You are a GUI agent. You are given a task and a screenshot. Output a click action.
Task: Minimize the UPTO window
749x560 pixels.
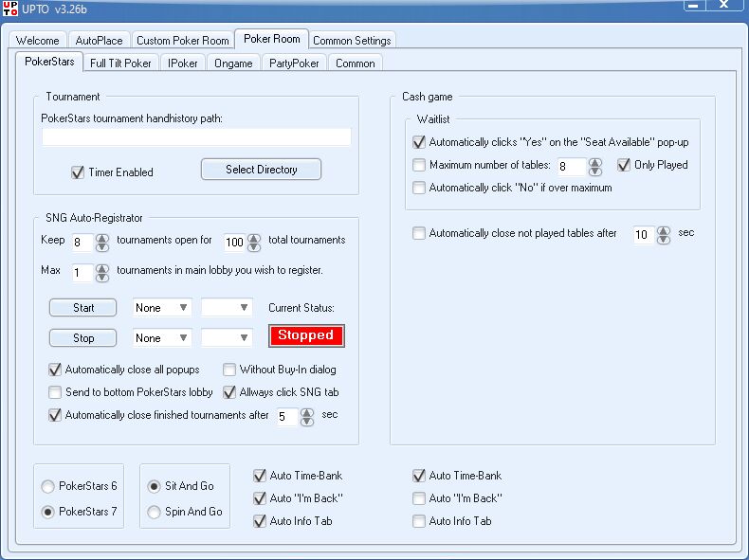click(x=693, y=6)
